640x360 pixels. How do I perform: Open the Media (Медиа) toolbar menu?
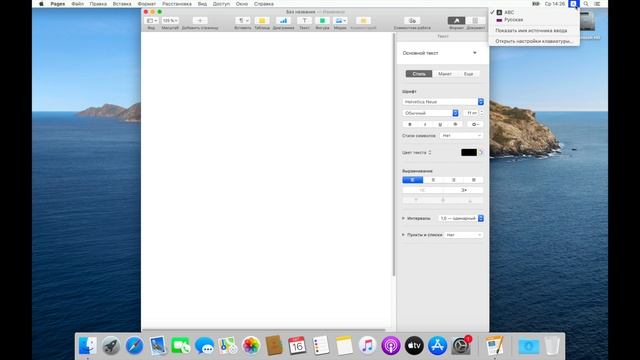click(x=340, y=20)
